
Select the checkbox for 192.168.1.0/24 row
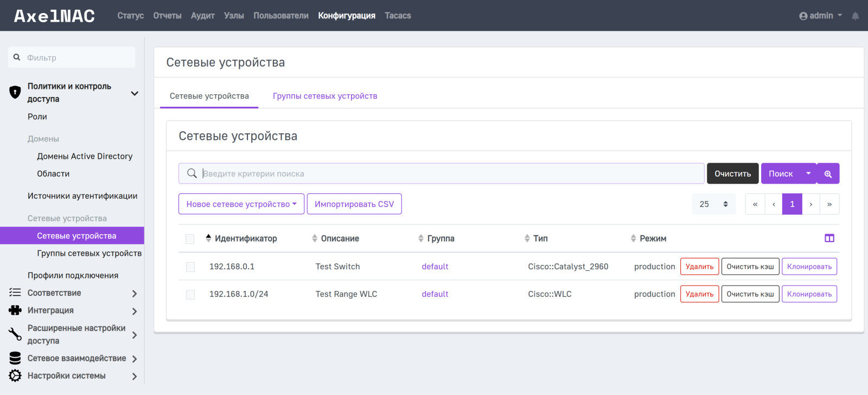click(190, 295)
